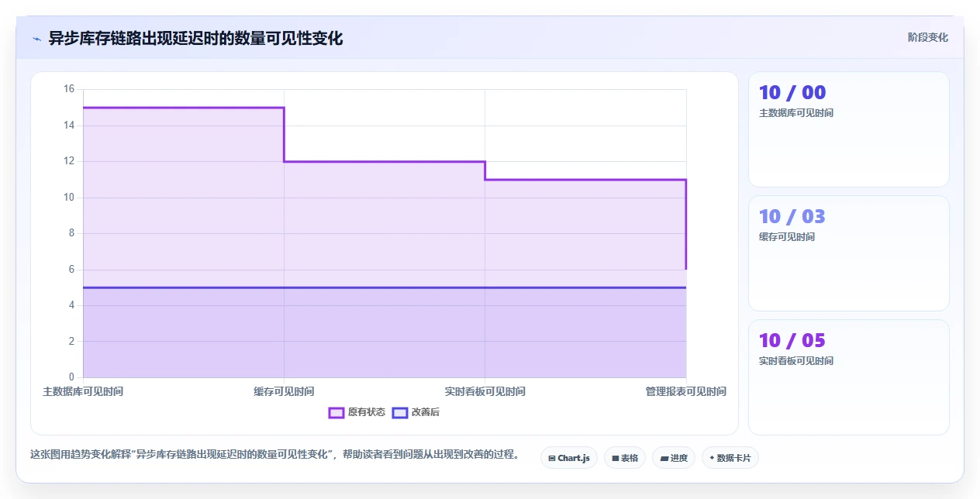Viewport: 980px width, 499px height.
Task: Click the icon inside the 表格 chip
Action: click(615, 459)
